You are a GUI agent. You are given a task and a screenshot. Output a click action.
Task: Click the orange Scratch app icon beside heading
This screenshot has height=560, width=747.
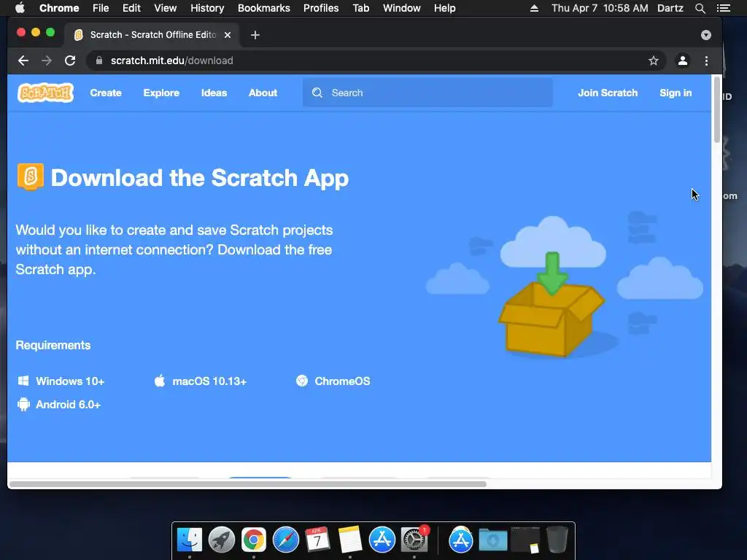[x=31, y=176]
